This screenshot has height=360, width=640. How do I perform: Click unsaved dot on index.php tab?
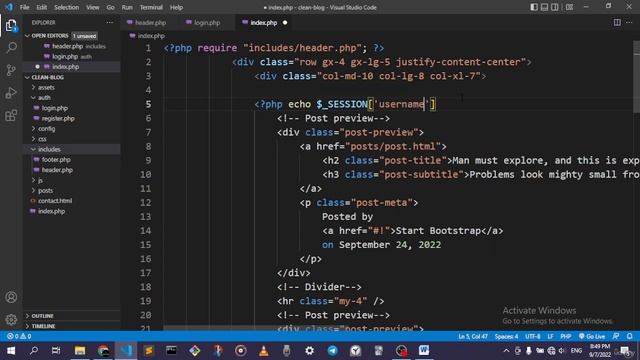(285, 23)
